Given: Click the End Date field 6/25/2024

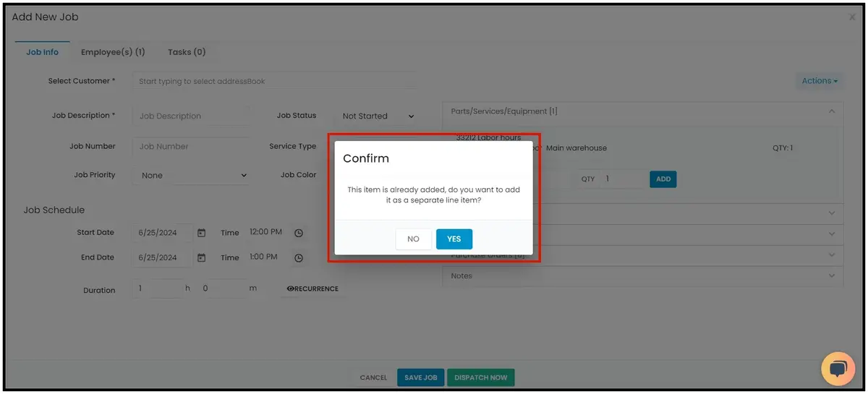Looking at the screenshot, I should click(163, 257).
